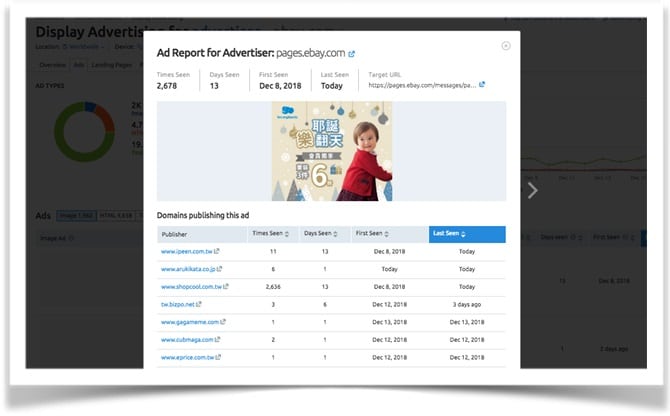The width and height of the screenshot is (670, 416).
Task: Select Image ads filter tab in background
Action: pos(76,216)
